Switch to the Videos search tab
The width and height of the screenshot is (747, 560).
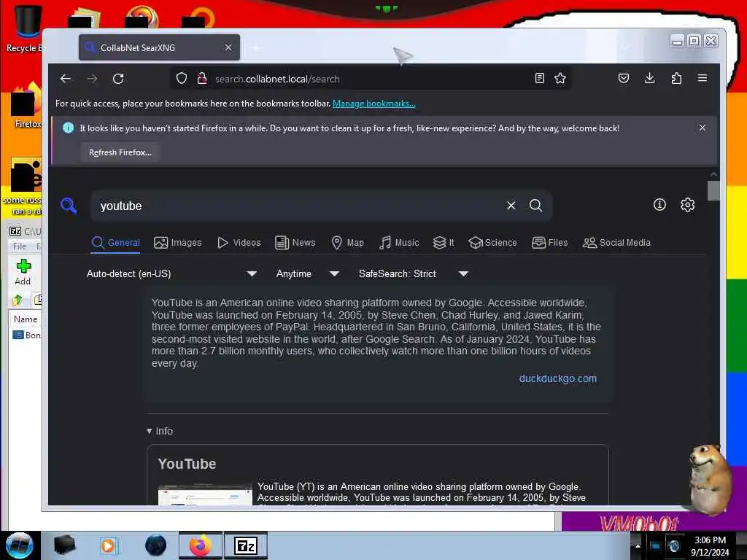point(239,243)
